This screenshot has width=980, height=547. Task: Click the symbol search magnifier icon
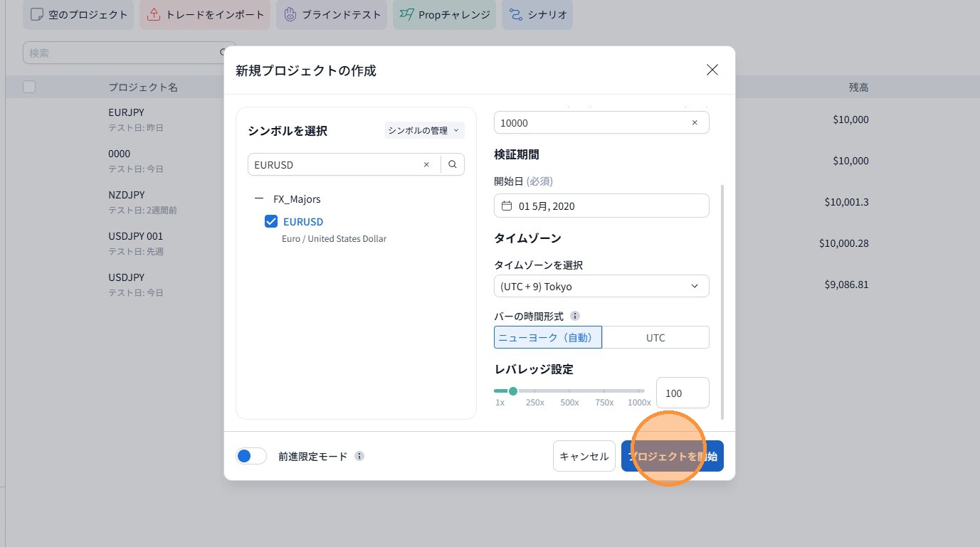point(453,164)
